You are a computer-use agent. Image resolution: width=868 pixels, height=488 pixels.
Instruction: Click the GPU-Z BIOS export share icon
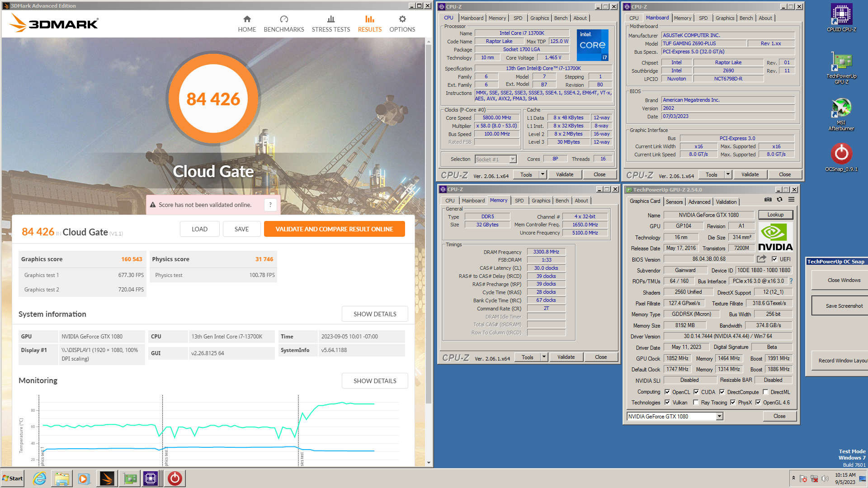(x=762, y=259)
